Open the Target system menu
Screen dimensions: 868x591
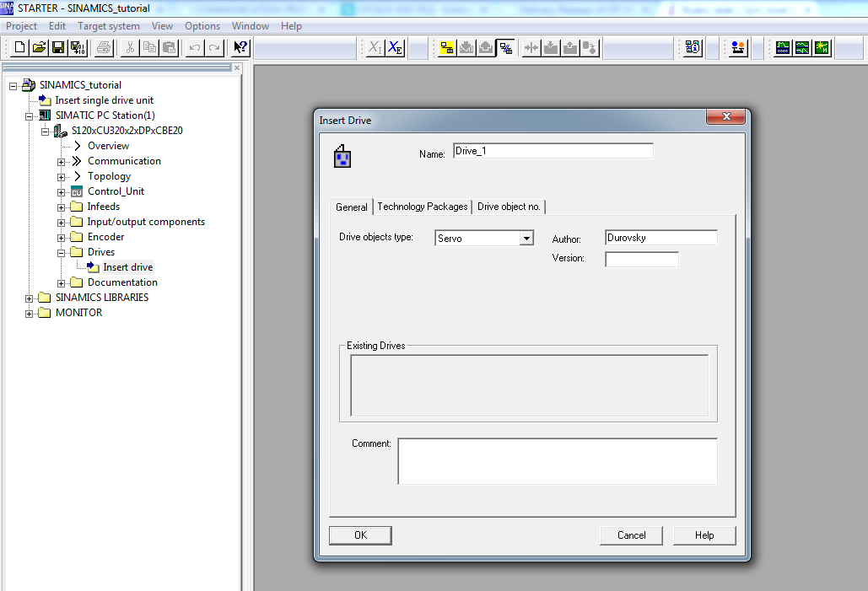[x=109, y=26]
